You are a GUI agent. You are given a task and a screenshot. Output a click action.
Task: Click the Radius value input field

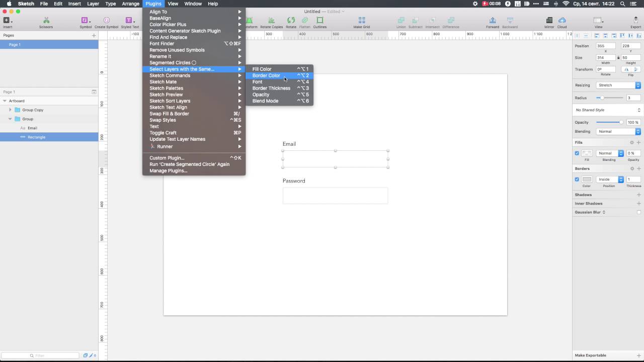[x=633, y=98]
